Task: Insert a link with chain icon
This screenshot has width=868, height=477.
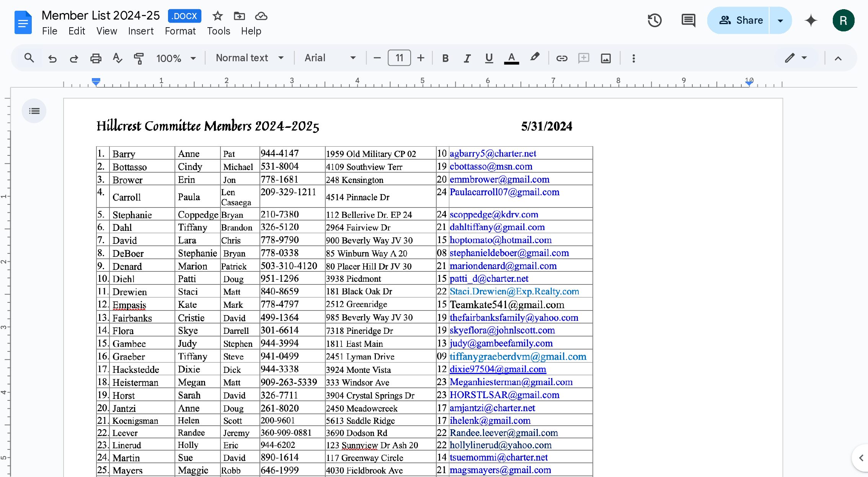Action: click(561, 58)
